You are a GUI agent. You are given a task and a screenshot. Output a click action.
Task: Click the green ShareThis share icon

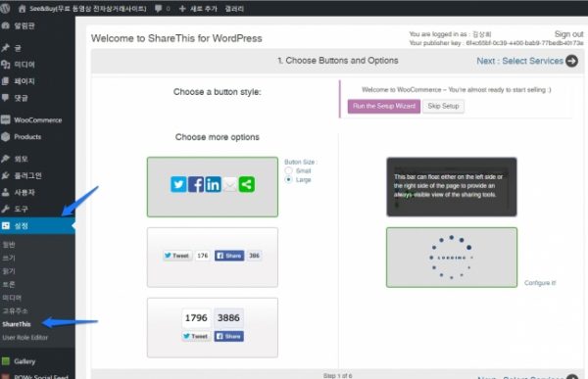247,184
